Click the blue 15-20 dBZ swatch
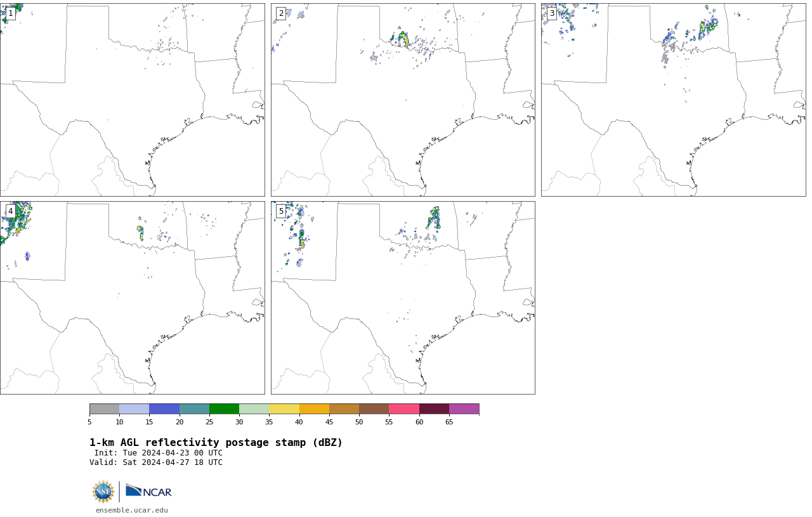 (x=164, y=409)
